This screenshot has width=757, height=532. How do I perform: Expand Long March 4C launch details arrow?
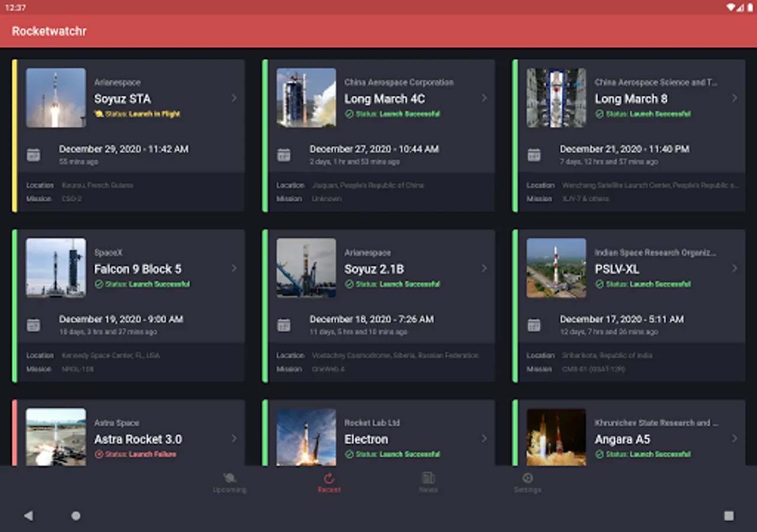484,98
